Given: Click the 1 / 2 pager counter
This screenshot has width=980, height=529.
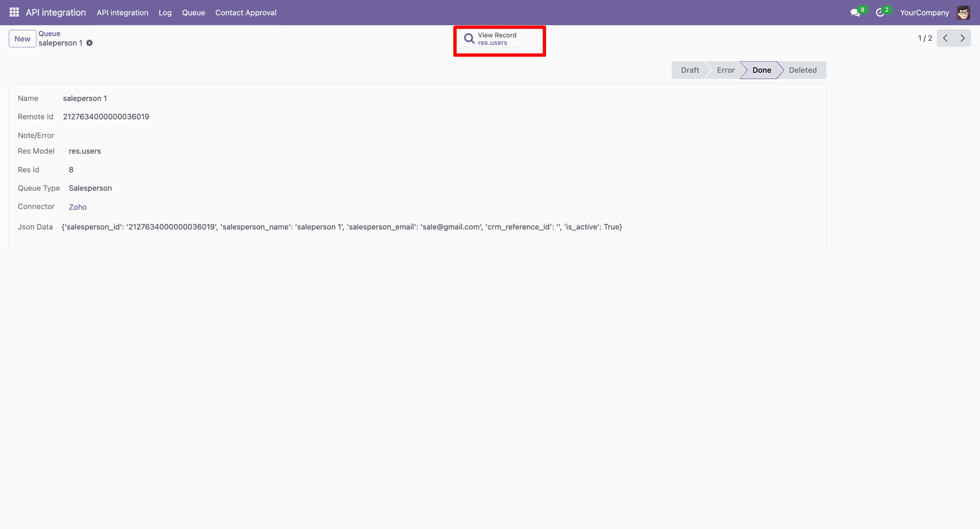Looking at the screenshot, I should coord(925,38).
